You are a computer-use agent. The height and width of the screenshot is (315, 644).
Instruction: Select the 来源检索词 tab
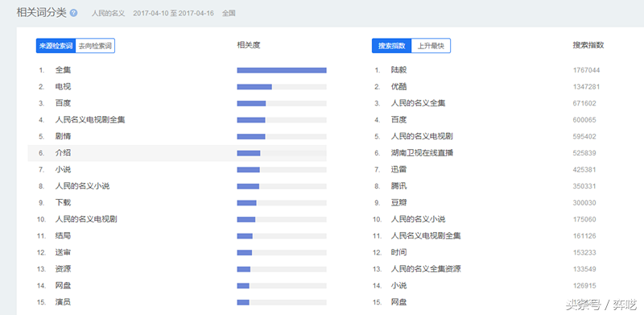click(56, 46)
